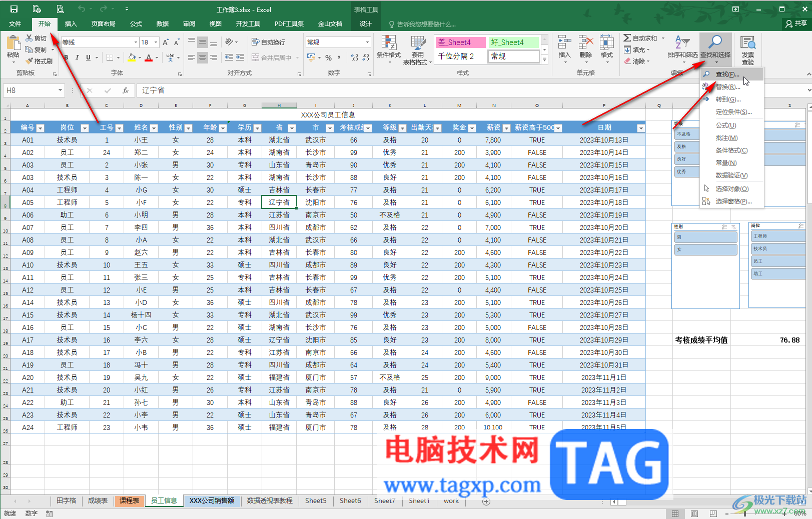Click the Undo arrow in the quick access toolbar
The height and width of the screenshot is (519, 812).
click(x=82, y=9)
